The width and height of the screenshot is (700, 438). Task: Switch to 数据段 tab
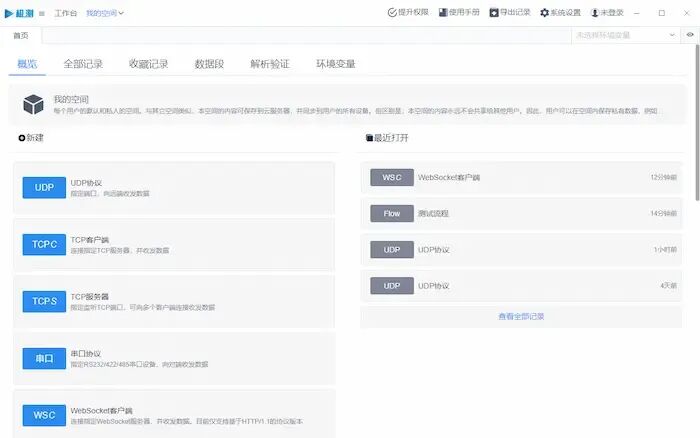(209, 64)
